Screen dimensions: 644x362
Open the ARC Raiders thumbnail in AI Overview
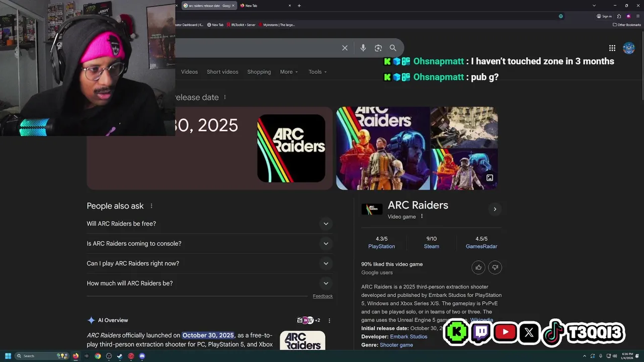click(302, 340)
